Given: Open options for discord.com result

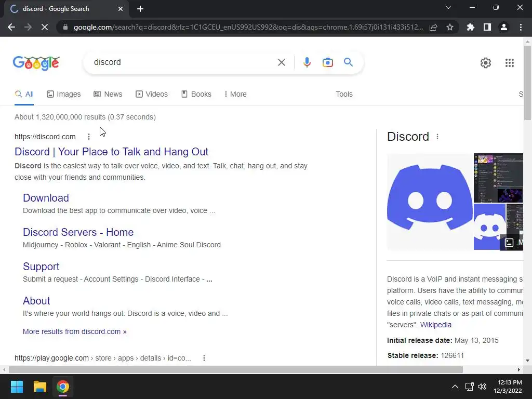Looking at the screenshot, I should tap(88, 137).
